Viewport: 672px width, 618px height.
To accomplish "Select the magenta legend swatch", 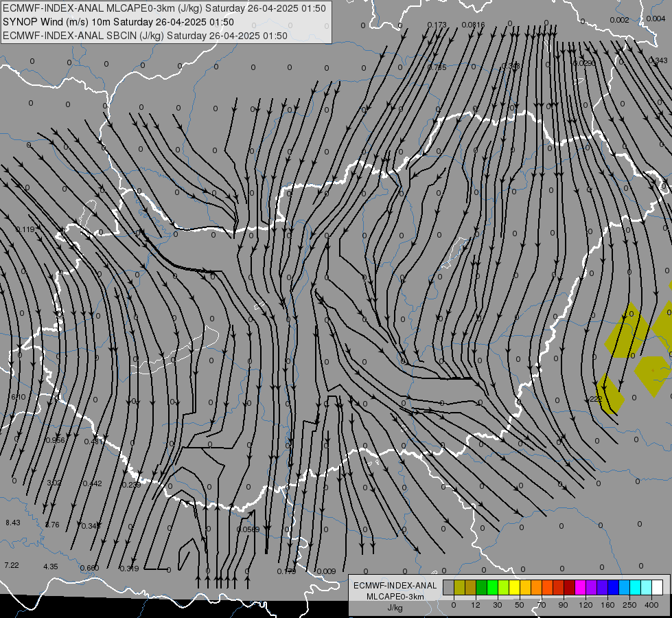I will point(580,587).
